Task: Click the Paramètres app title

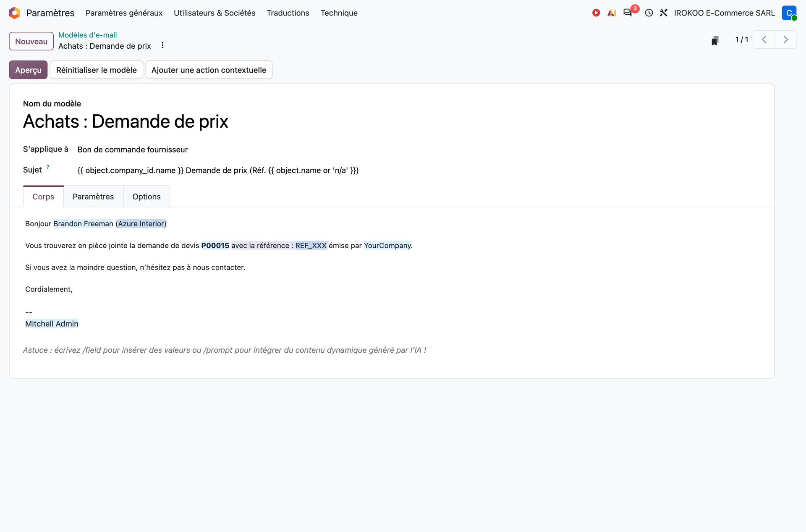Action: [x=50, y=13]
